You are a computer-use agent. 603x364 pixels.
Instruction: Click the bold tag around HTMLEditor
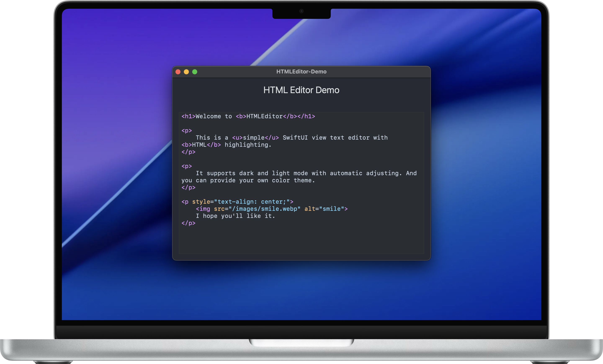point(241,116)
